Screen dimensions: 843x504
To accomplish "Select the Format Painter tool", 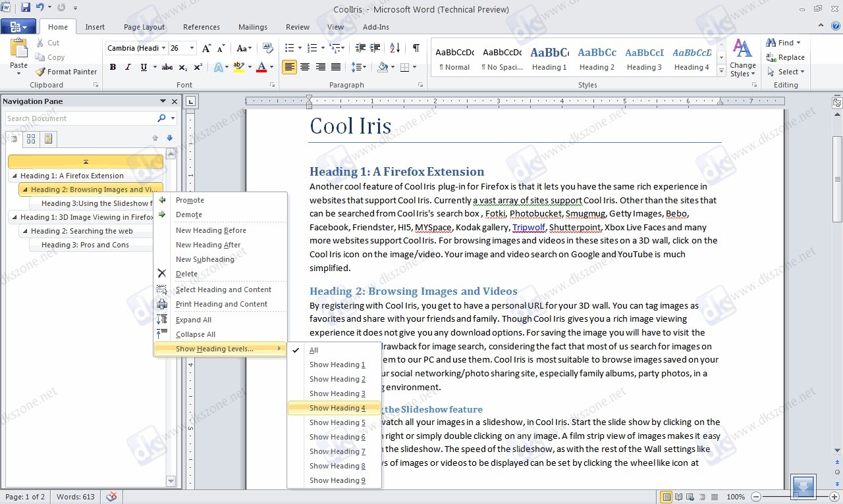I will click(66, 72).
